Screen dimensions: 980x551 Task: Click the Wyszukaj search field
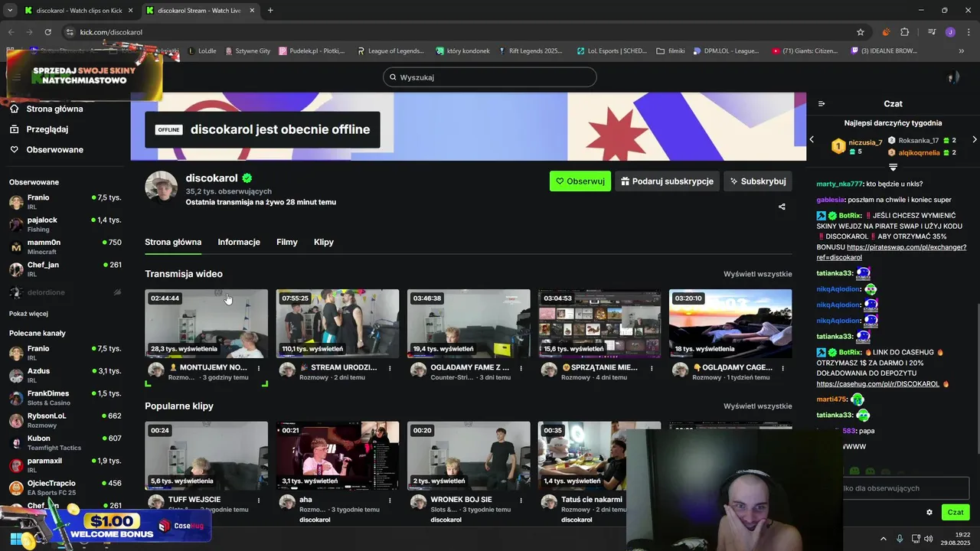tap(490, 77)
